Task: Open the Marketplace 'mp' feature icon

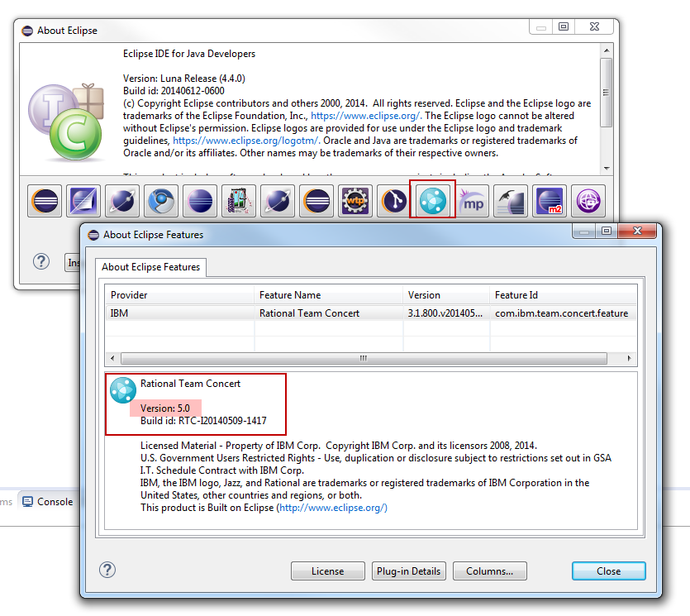Action: coord(472,201)
